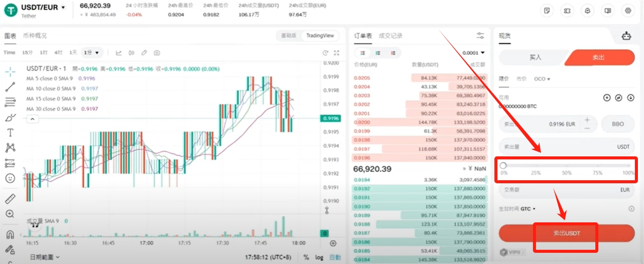Open the chart patterns tool
The height and width of the screenshot is (264, 644).
[10, 148]
